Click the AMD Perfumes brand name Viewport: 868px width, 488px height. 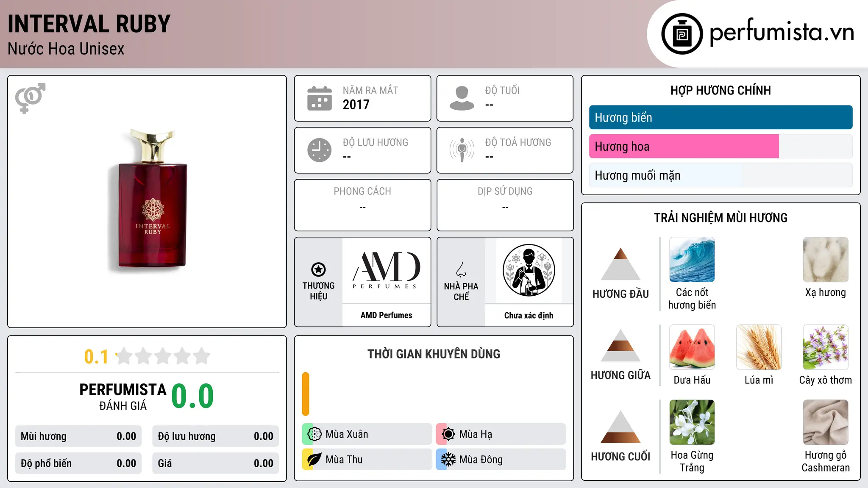click(x=386, y=315)
